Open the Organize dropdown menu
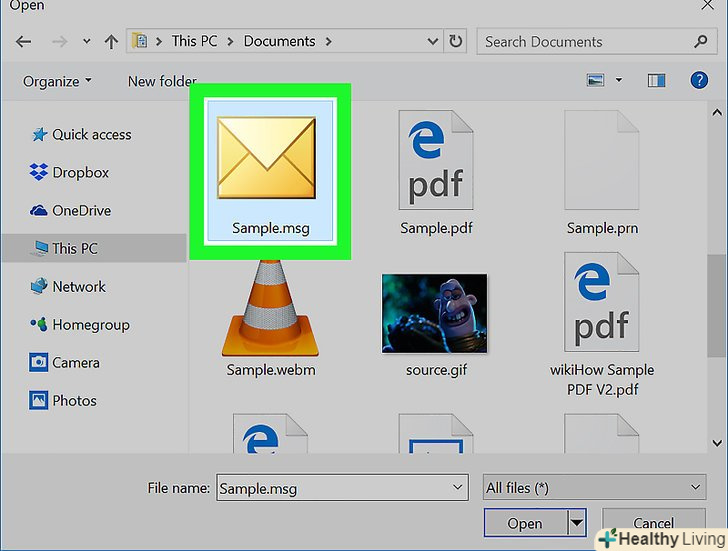This screenshot has height=551, width=728. click(x=58, y=81)
